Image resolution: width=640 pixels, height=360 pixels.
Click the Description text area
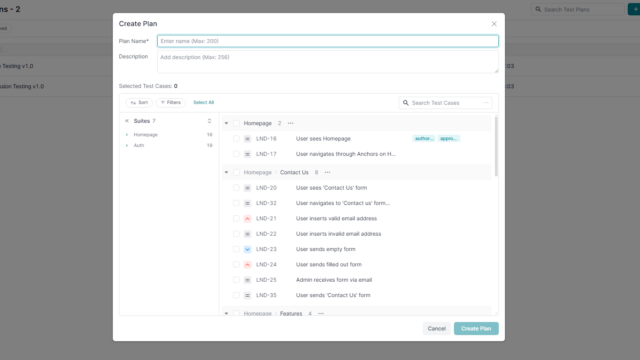tap(328, 62)
